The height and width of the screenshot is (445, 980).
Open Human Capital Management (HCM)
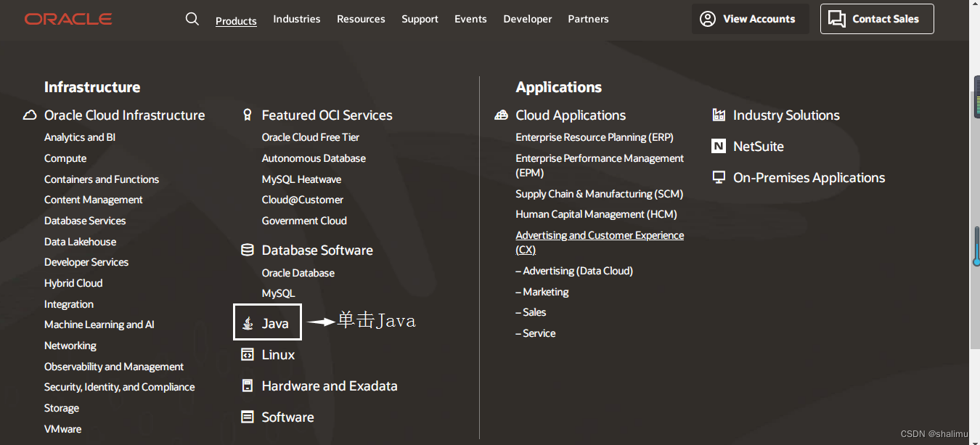pos(596,214)
